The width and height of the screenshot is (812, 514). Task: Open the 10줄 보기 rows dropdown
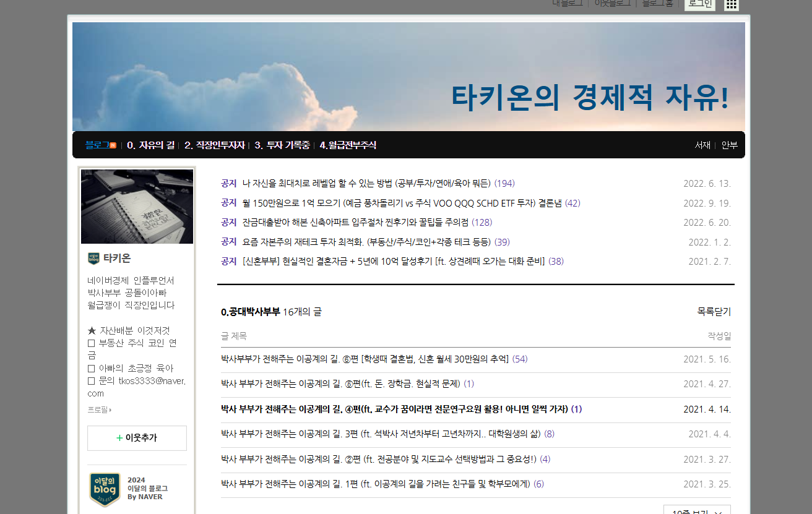tap(697, 511)
